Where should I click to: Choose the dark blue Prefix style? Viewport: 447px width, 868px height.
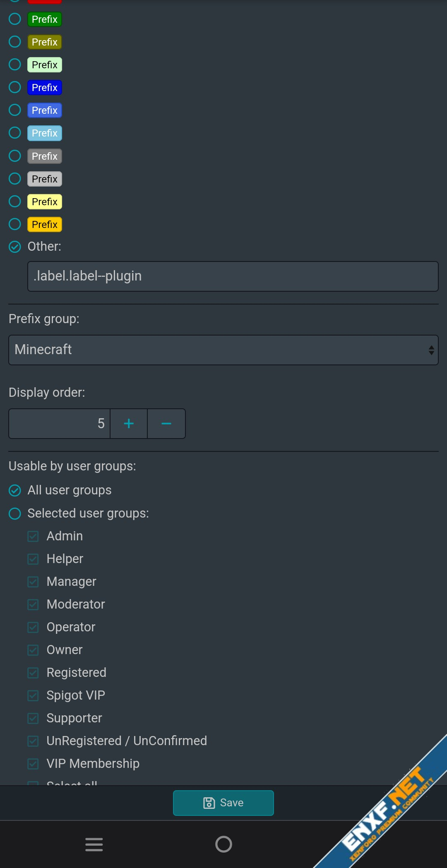point(15,87)
